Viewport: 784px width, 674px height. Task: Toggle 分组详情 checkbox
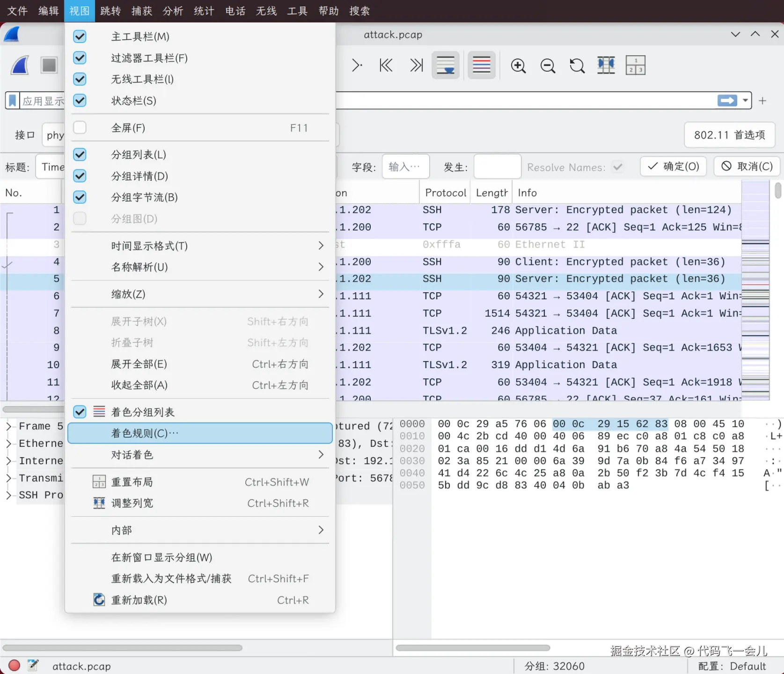[x=80, y=176]
